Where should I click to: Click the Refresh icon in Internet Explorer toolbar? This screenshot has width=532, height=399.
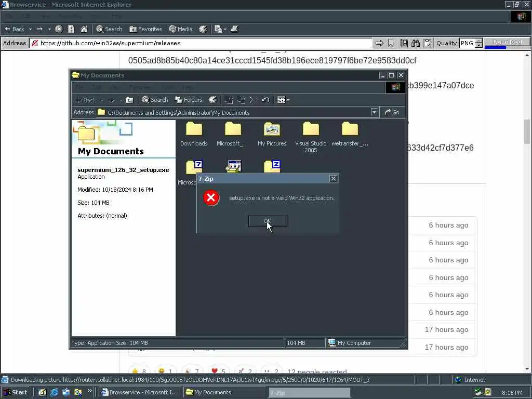(x=71, y=29)
